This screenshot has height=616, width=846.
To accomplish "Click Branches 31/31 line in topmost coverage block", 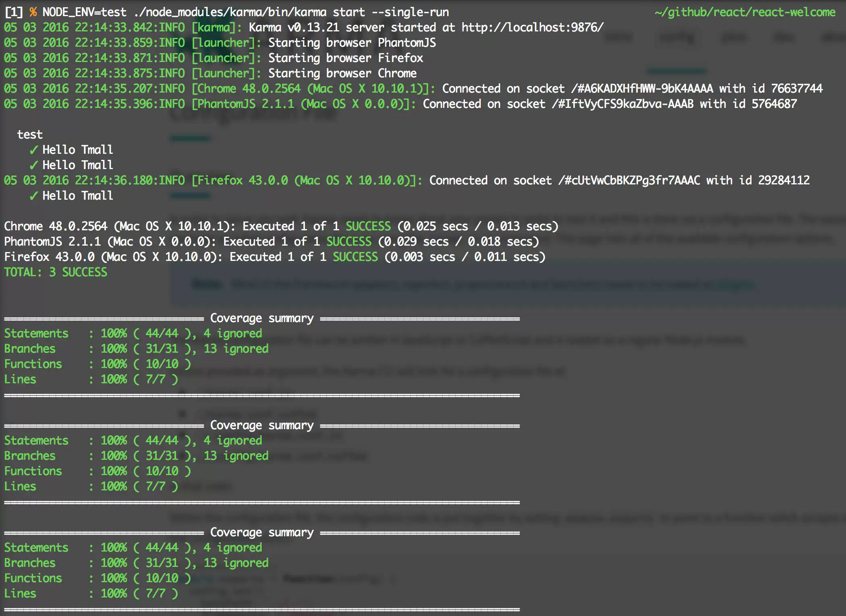I will click(x=136, y=349).
